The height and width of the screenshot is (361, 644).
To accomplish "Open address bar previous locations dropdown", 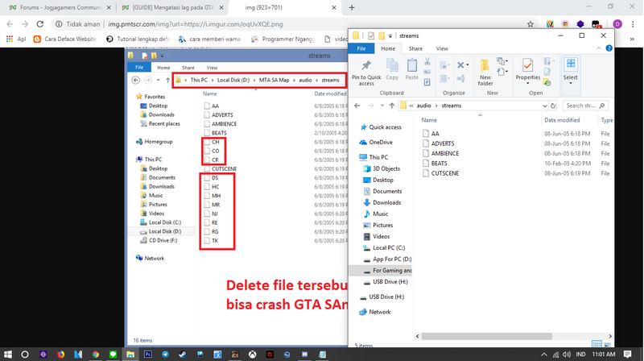I will pyautogui.click(x=545, y=106).
